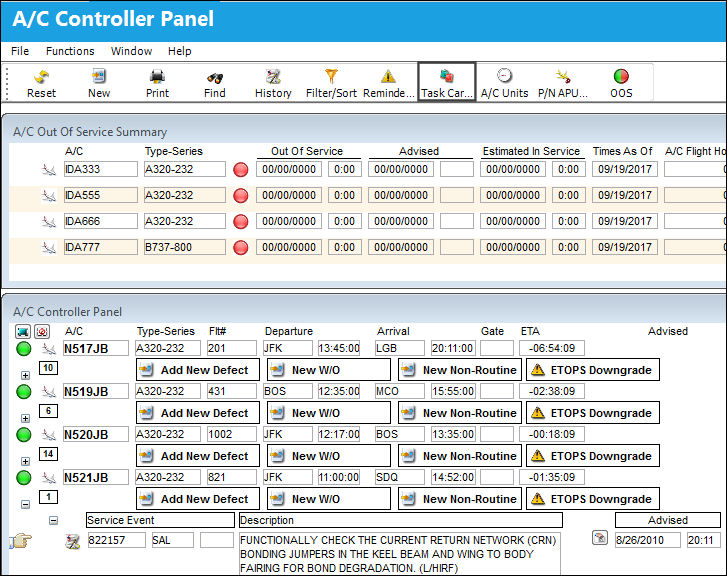Click the count box 10 under N517JB

pos(48,368)
